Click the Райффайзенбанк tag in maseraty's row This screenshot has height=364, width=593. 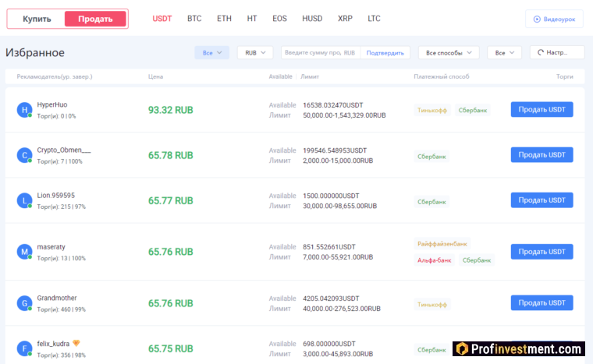pos(442,244)
